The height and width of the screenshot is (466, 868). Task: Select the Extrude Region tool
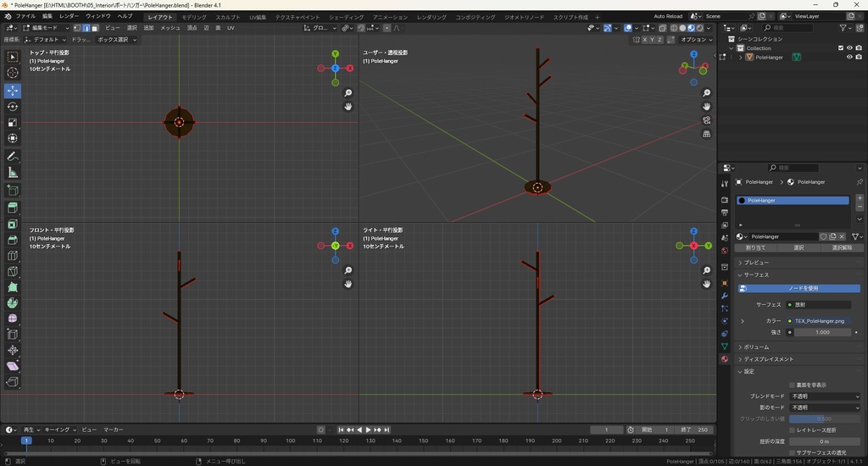point(13,208)
